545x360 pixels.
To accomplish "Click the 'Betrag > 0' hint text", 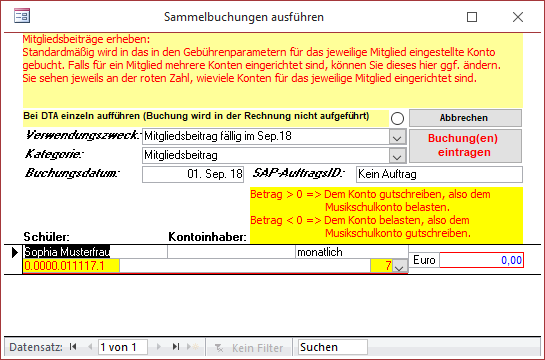I will tap(276, 194).
